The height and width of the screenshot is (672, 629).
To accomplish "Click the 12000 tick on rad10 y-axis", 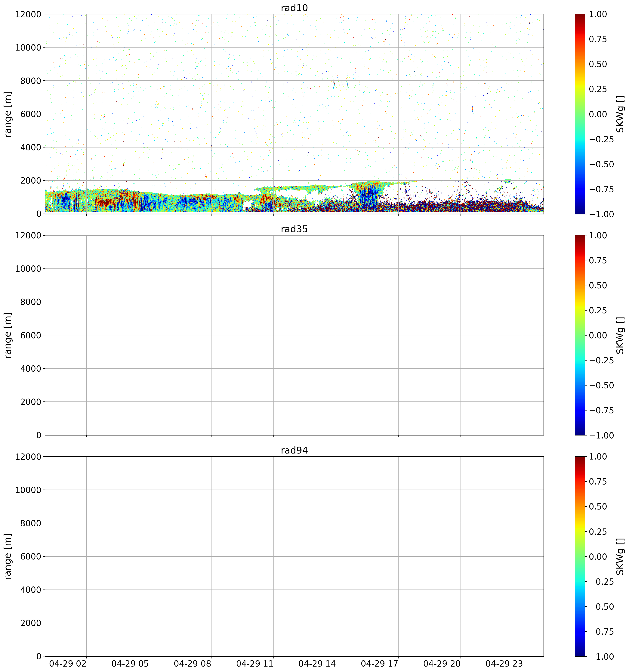I will click(x=28, y=14).
